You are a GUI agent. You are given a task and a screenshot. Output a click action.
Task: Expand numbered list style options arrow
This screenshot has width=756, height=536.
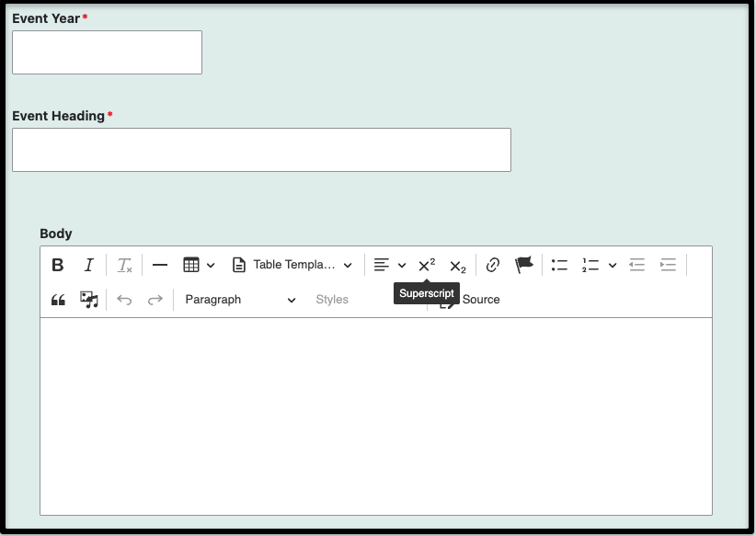tap(613, 265)
